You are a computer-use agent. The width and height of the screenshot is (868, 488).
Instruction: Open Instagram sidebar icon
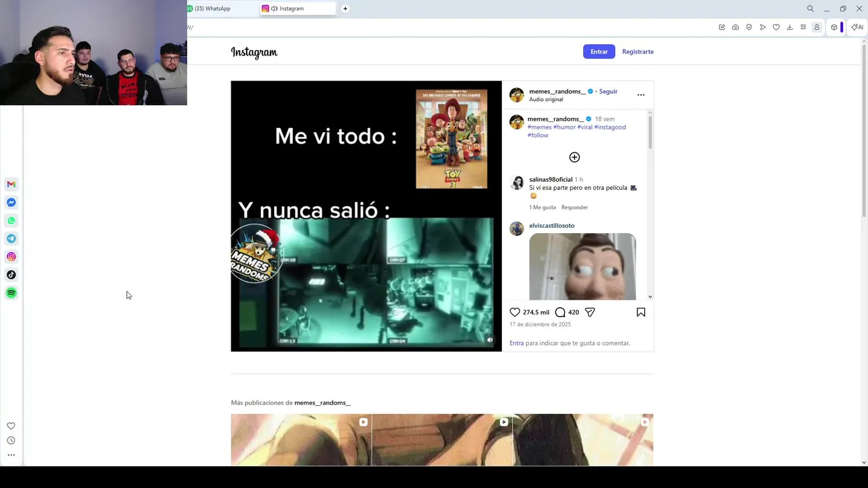pyautogui.click(x=11, y=257)
